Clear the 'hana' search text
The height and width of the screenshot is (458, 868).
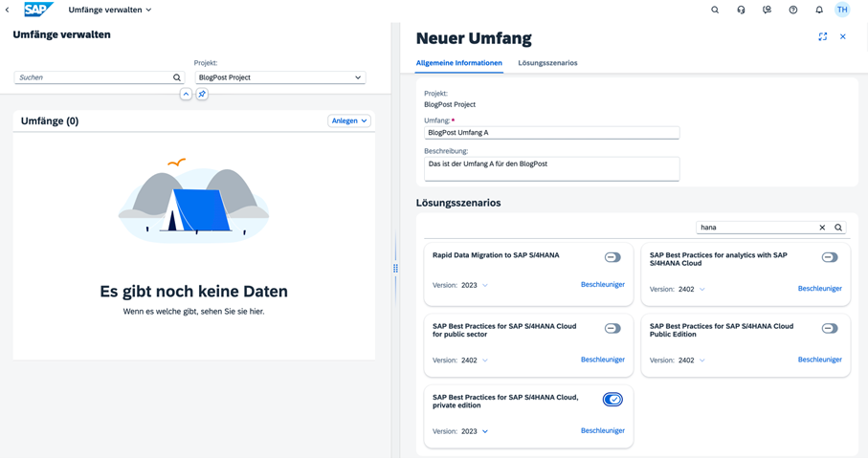tap(822, 228)
